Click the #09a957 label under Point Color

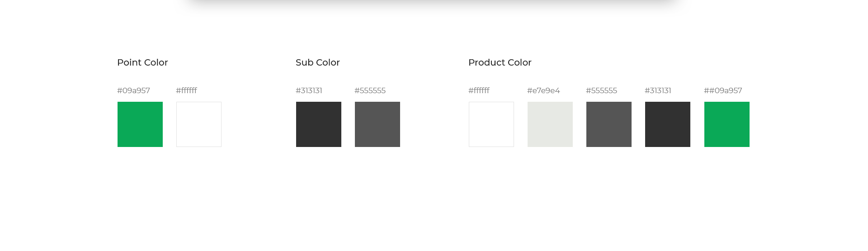(133, 90)
